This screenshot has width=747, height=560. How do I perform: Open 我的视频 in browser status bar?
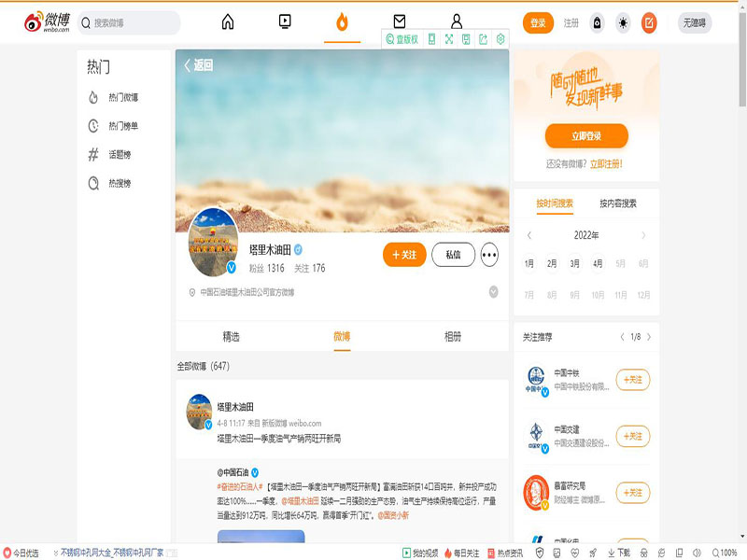420,553
